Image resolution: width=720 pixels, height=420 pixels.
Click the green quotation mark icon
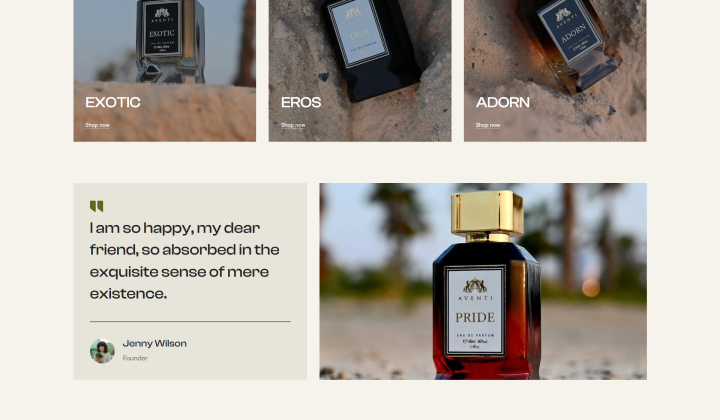click(x=96, y=206)
